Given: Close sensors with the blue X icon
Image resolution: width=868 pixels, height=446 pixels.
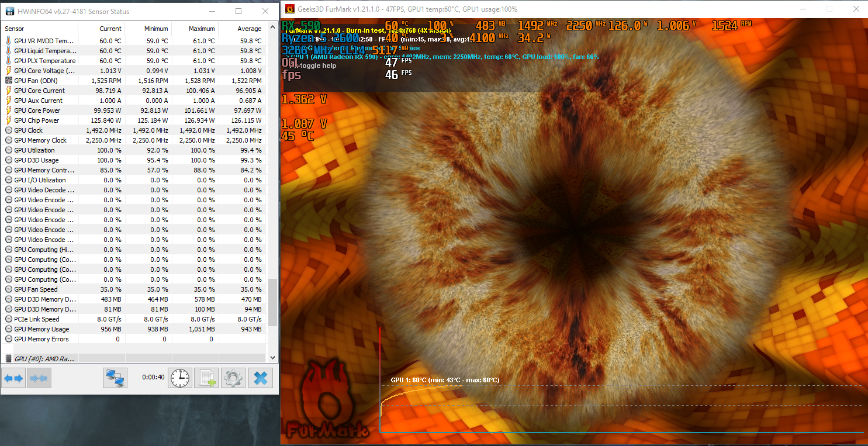Looking at the screenshot, I should coord(261,378).
